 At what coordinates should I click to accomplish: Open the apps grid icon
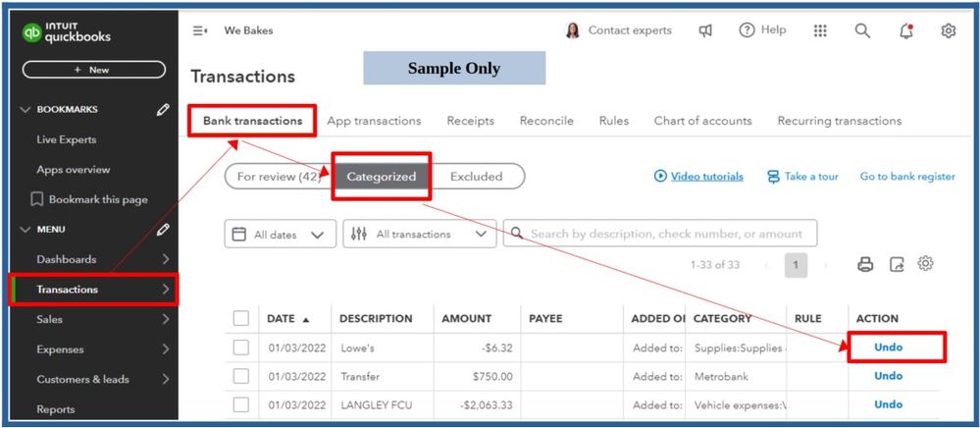click(821, 30)
